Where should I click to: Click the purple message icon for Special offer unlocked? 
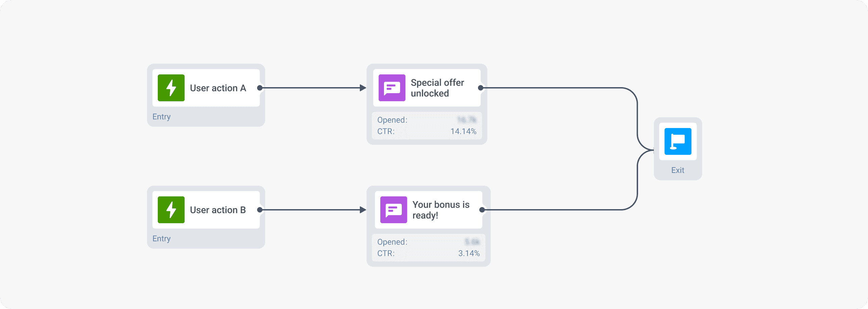click(x=392, y=88)
